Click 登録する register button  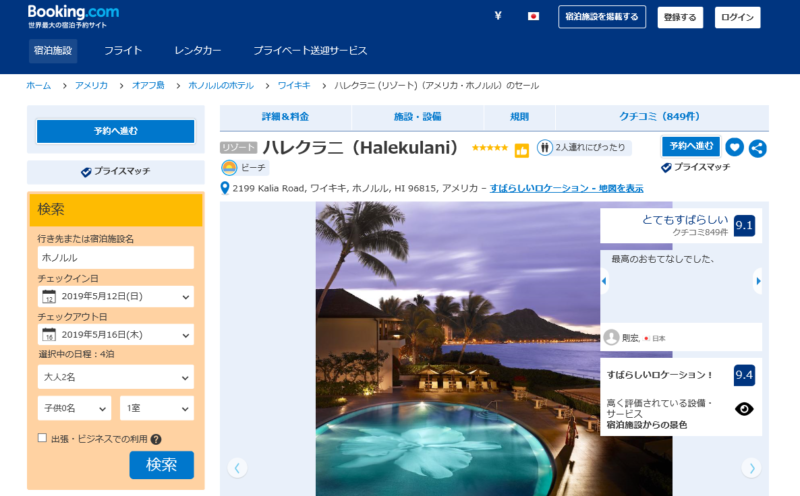click(x=680, y=17)
